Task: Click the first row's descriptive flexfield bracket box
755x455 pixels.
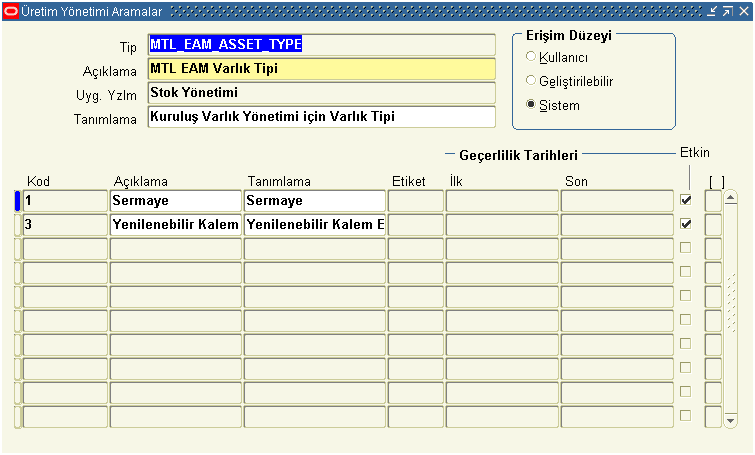Action: click(x=713, y=201)
